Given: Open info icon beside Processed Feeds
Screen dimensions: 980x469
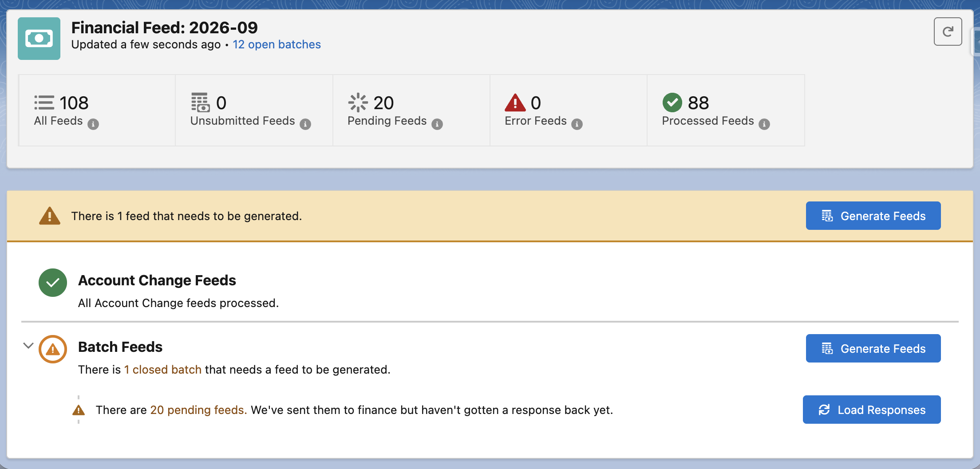Looking at the screenshot, I should 764,124.
